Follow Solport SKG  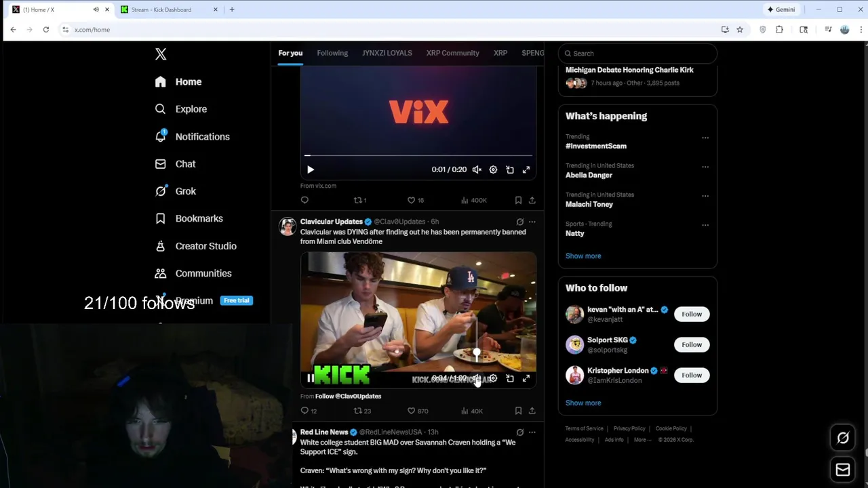692,345
